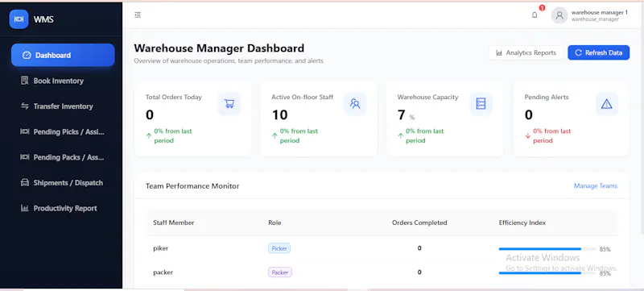
Task: Click packer's efficiency progress bar
Action: (x=547, y=273)
